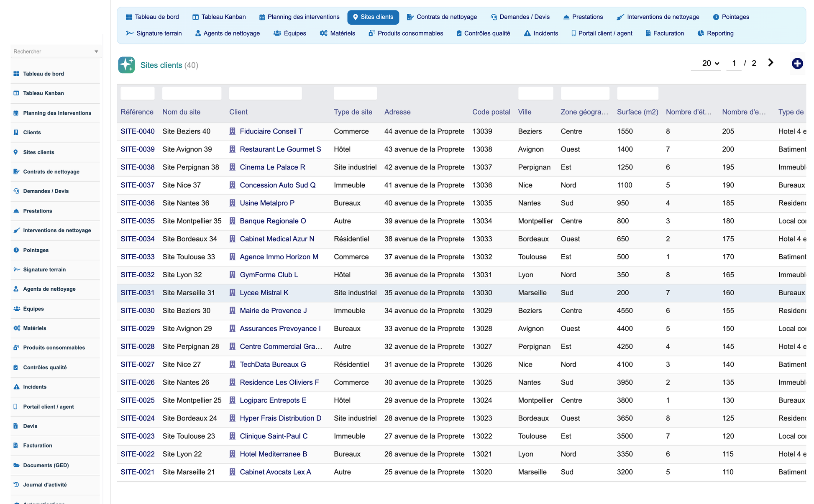Click the Tableau Kanban sidebar icon
The width and height of the screenshot is (814, 504).
coord(16,93)
